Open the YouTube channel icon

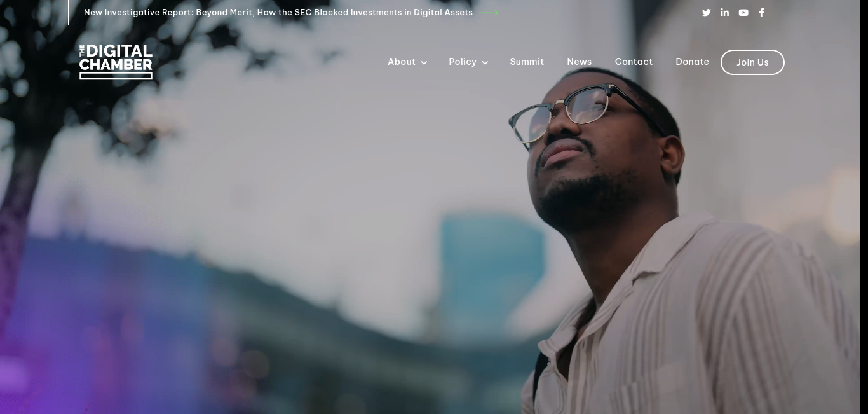coord(743,13)
